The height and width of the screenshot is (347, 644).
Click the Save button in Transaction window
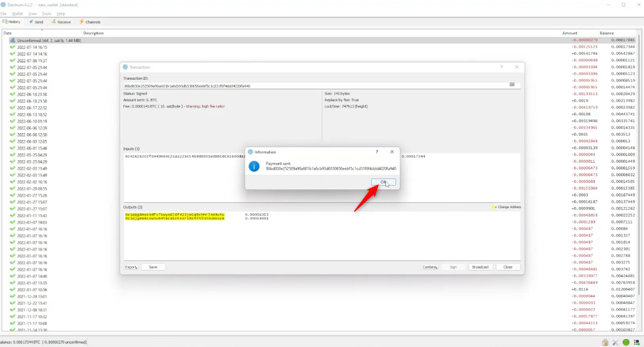click(x=153, y=267)
